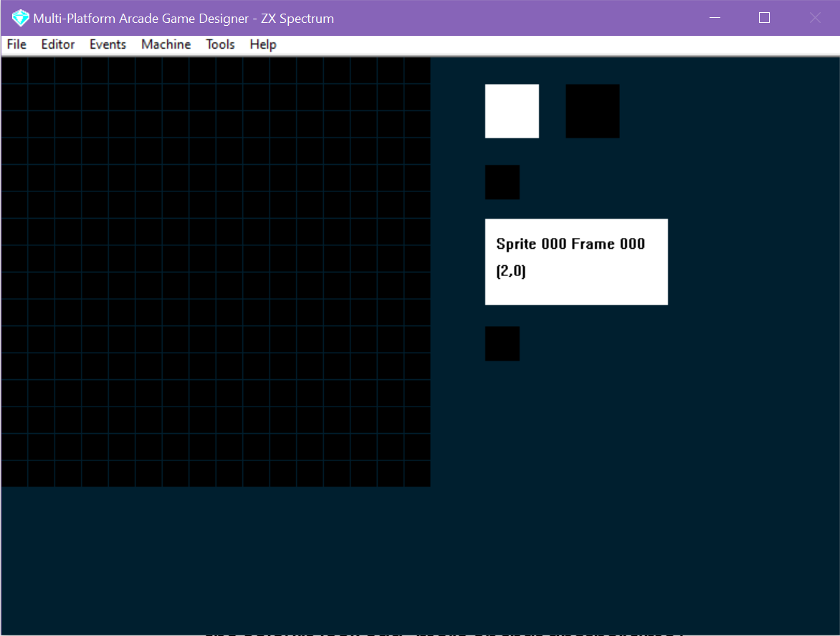Viewport: 840px width, 636px height.
Task: Click the sprite preview above the info box
Action: pos(502,182)
